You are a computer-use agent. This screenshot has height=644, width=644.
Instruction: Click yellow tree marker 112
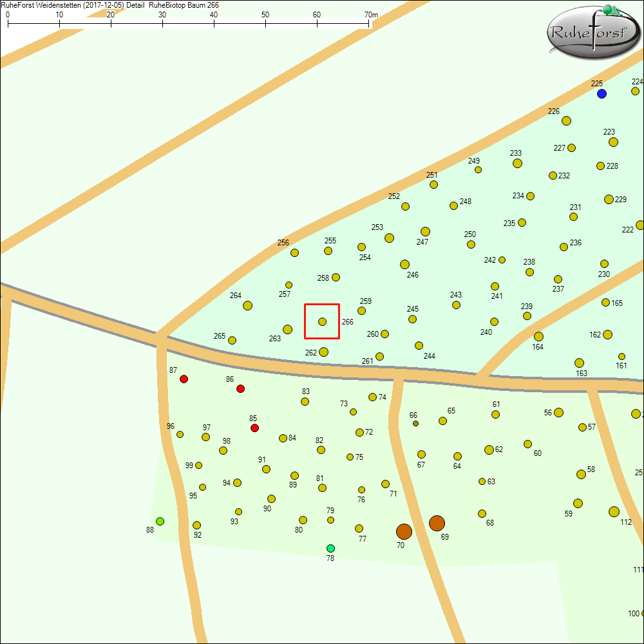[614, 511]
